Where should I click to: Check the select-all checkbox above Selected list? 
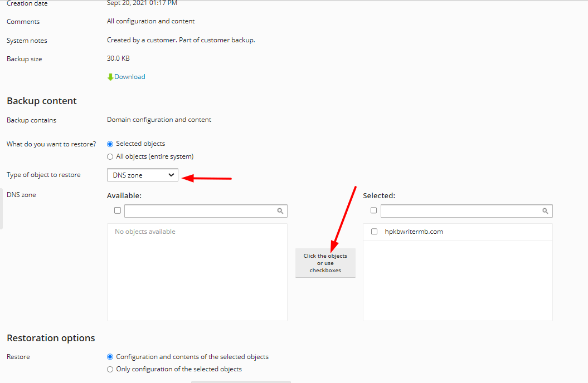(373, 210)
